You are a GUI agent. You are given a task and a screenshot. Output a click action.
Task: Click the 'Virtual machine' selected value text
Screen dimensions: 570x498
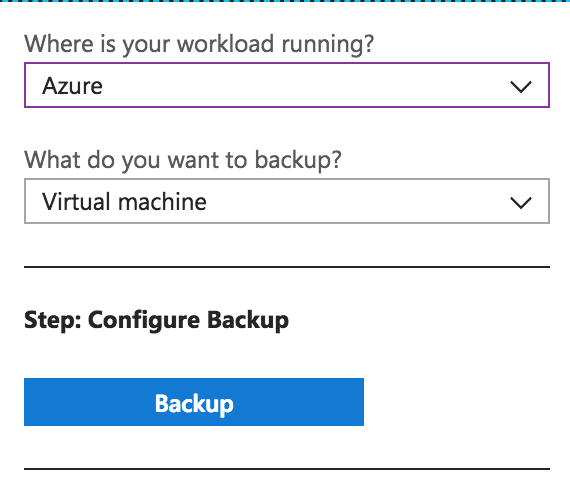[124, 202]
